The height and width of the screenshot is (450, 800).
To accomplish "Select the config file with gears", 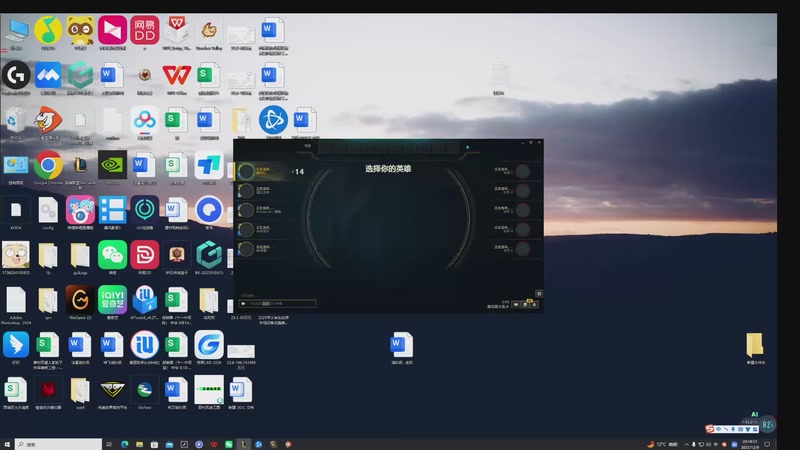I will [48, 210].
